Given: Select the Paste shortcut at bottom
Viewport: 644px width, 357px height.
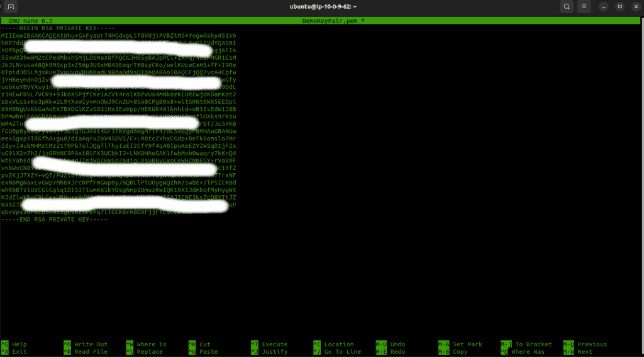Looking at the screenshot, I should [208, 352].
